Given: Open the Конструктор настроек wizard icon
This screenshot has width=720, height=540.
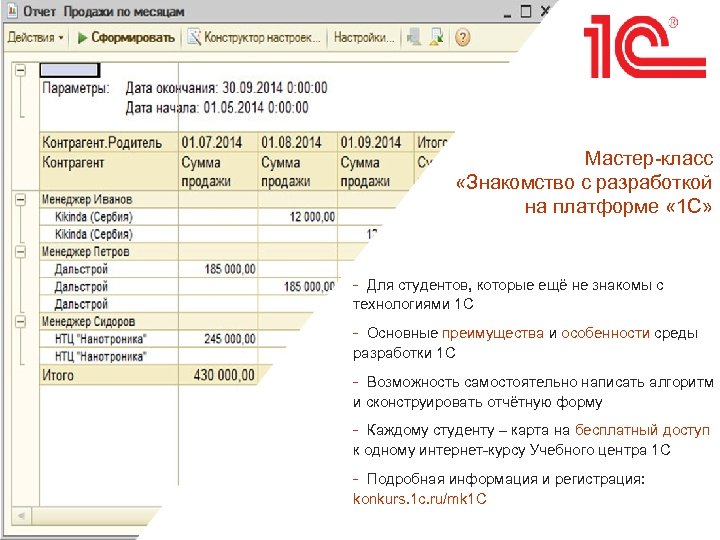Looking at the screenshot, I should 194,37.
